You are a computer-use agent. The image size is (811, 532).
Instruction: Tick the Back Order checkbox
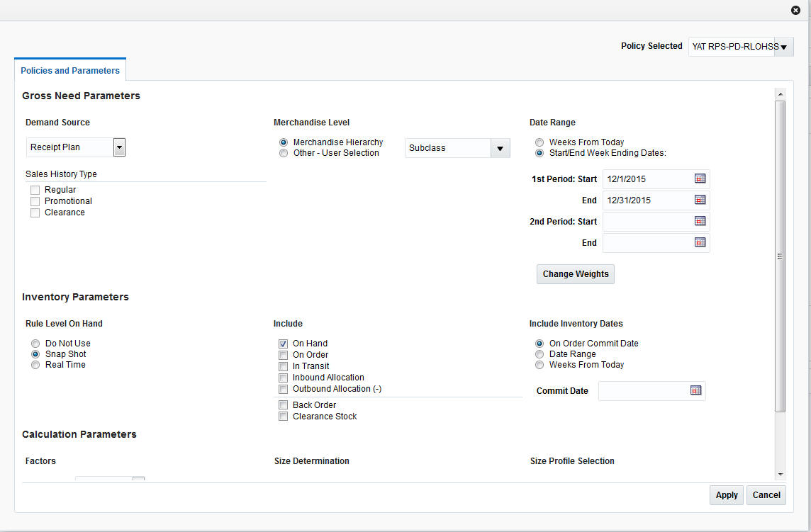point(284,404)
